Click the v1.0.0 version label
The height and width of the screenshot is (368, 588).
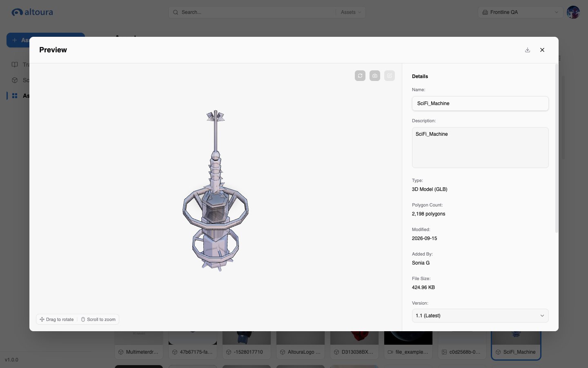pyautogui.click(x=11, y=360)
